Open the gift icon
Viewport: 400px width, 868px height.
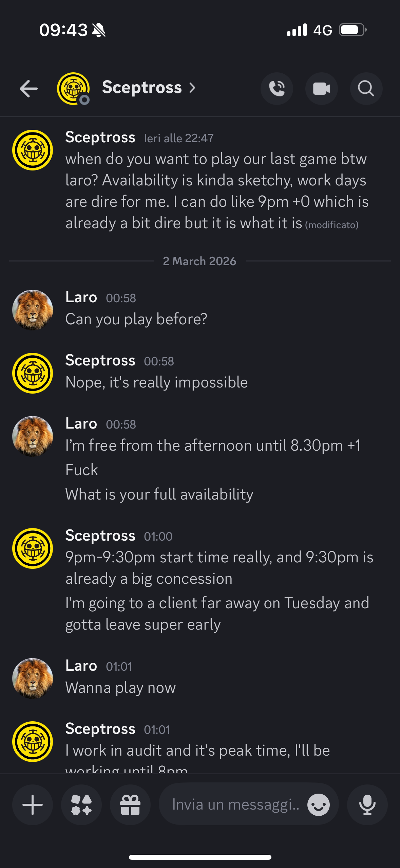[x=130, y=804]
